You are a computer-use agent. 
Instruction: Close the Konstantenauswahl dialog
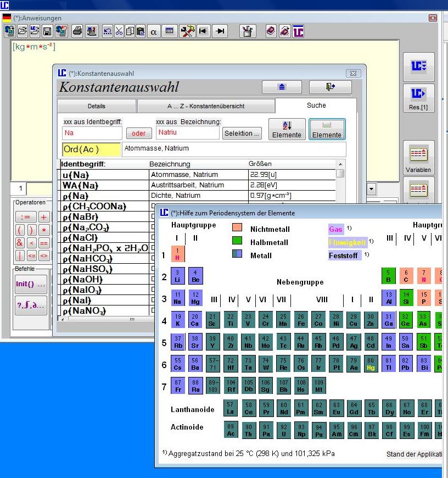[x=353, y=74]
